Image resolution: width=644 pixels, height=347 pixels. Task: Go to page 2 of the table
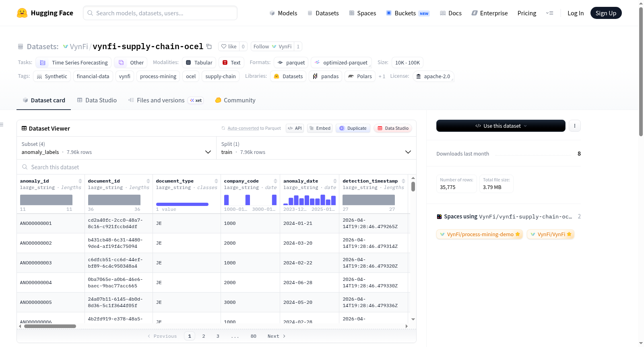204,336
